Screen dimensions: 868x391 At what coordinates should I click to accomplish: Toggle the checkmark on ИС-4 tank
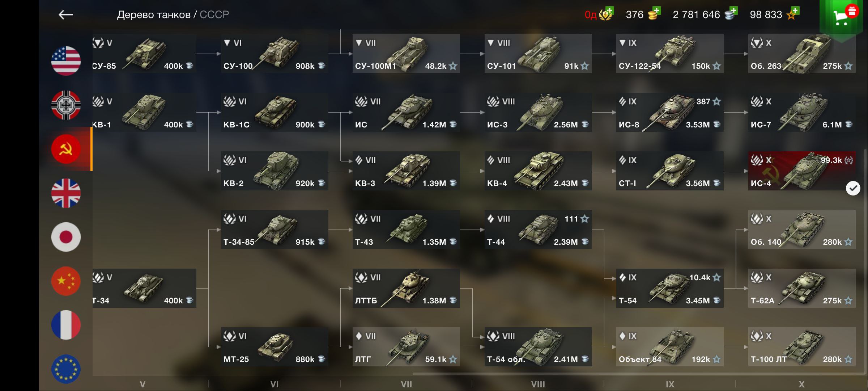853,188
